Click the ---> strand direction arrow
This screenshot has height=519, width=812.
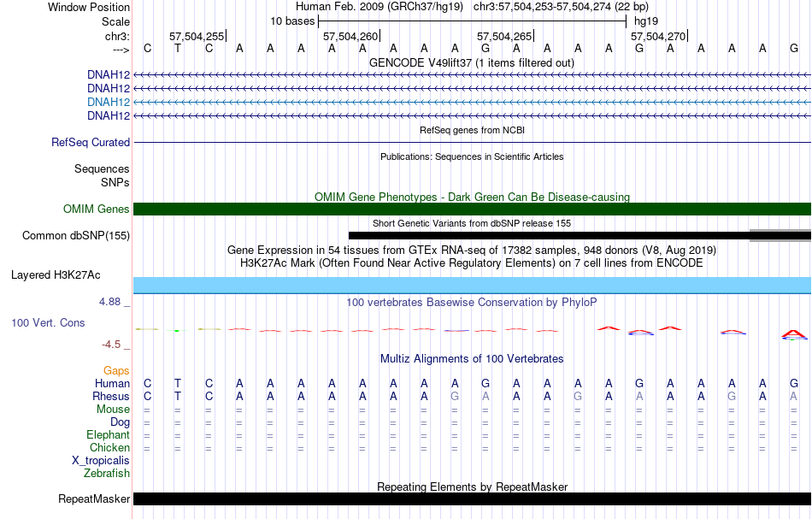(121, 50)
